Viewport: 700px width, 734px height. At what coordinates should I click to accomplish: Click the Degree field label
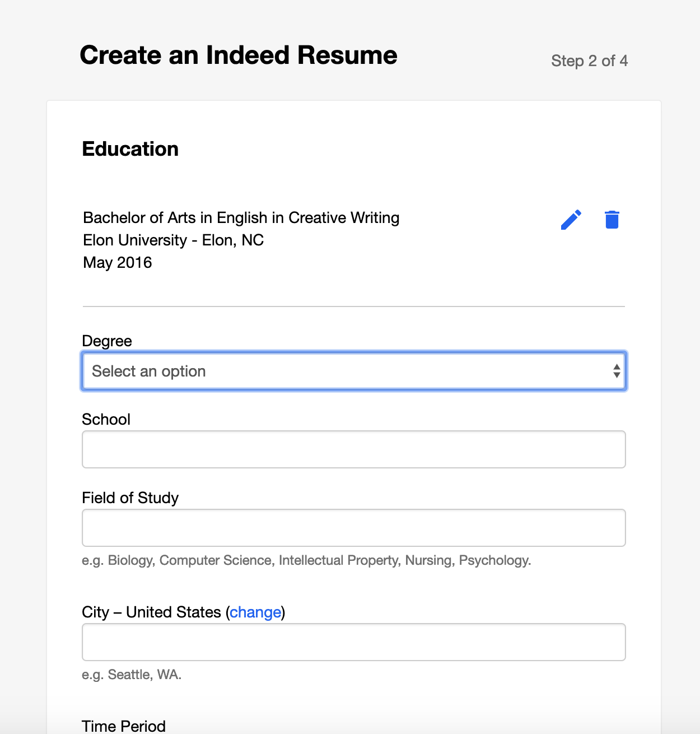tap(107, 341)
